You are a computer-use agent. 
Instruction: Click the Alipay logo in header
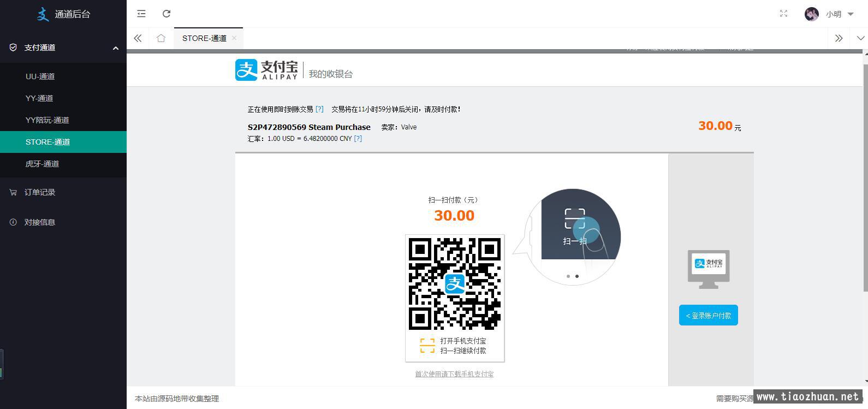click(x=266, y=70)
